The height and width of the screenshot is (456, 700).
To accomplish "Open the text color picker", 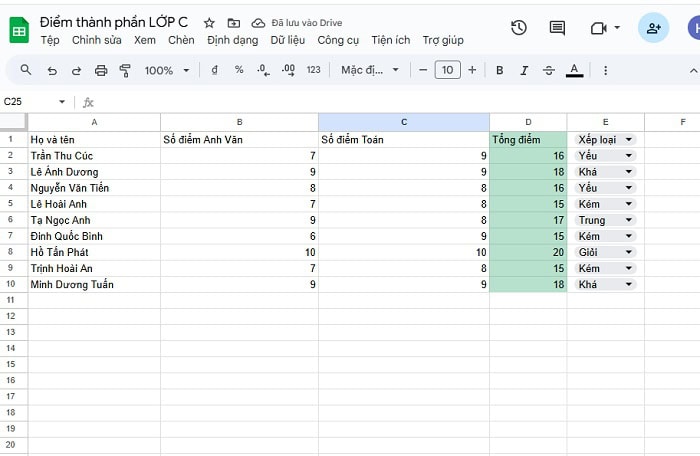I will click(x=574, y=70).
